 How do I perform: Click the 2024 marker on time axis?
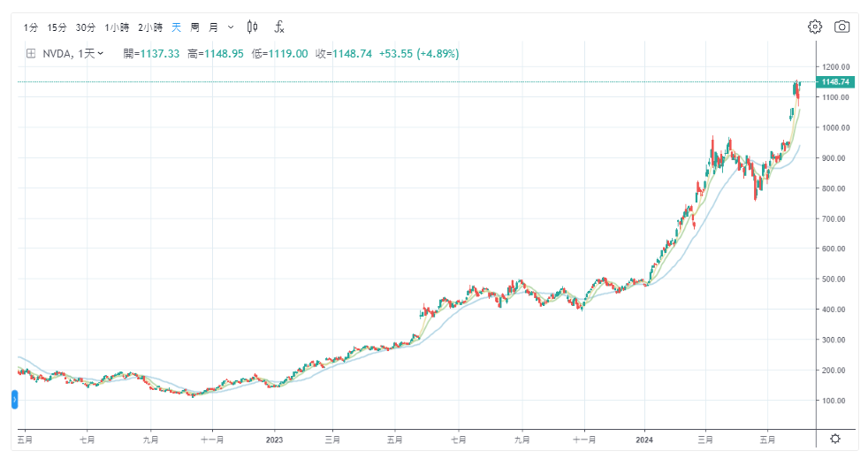point(644,439)
